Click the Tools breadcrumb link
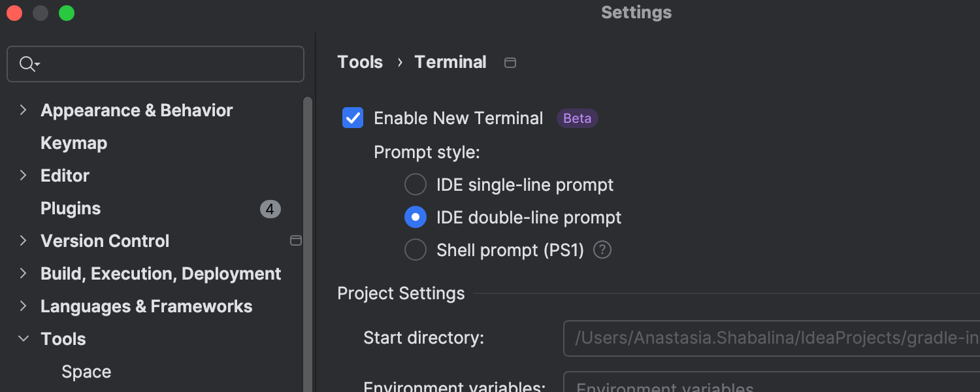Screen dimensions: 980x392 (x=360, y=62)
